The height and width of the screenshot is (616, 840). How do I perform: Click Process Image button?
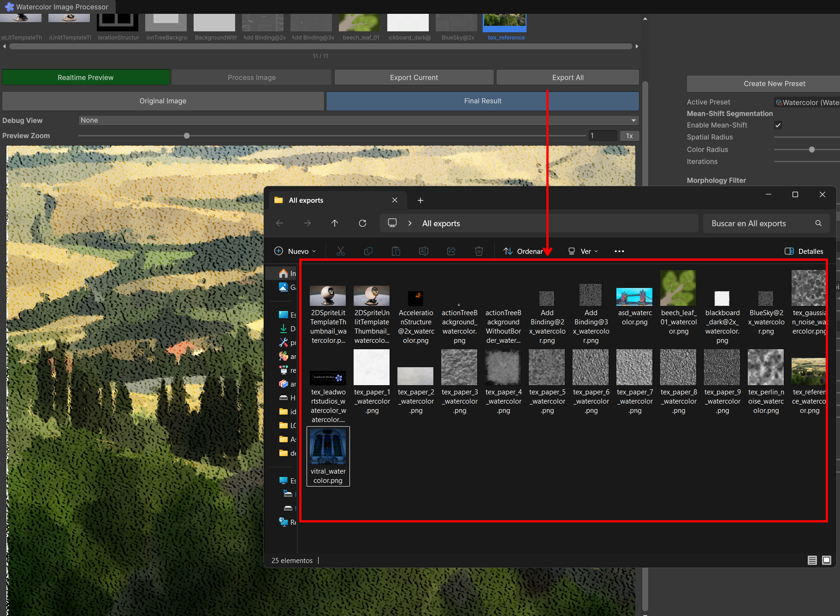pyautogui.click(x=252, y=77)
